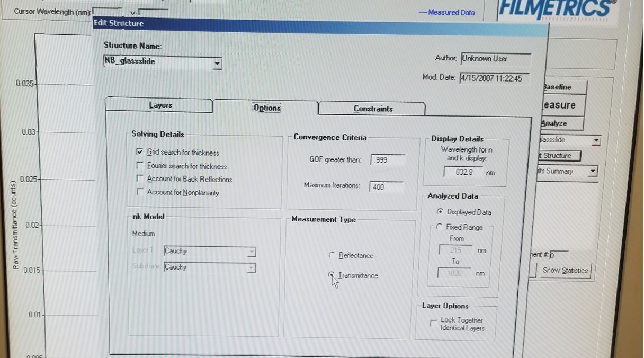Select the Options tab
The image size is (644, 358).
266,108
